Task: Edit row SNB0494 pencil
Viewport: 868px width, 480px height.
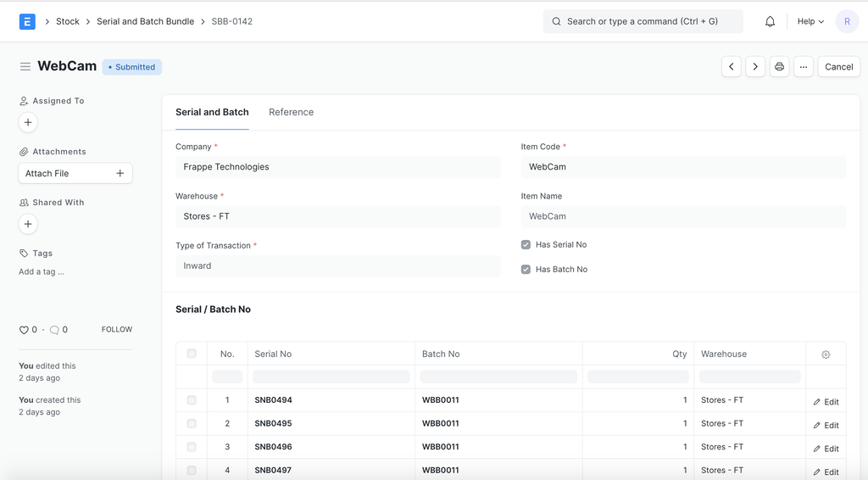Action: (826, 402)
